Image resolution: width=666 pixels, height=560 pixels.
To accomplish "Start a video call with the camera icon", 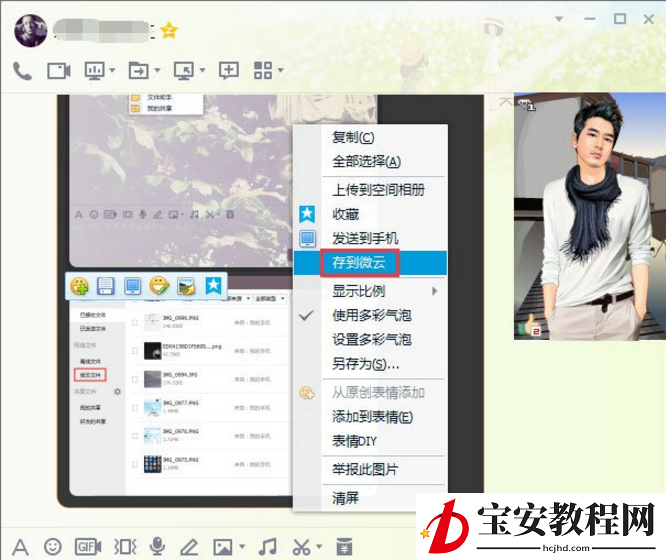I will (59, 71).
